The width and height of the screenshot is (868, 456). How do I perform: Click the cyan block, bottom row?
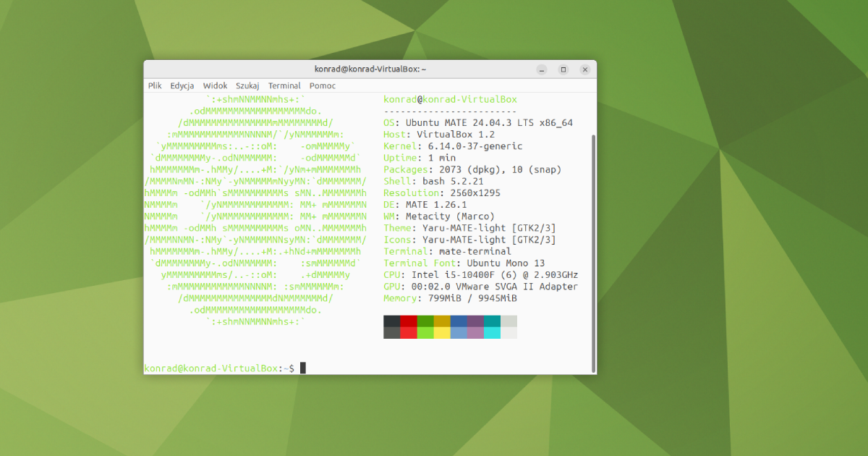coord(492,333)
